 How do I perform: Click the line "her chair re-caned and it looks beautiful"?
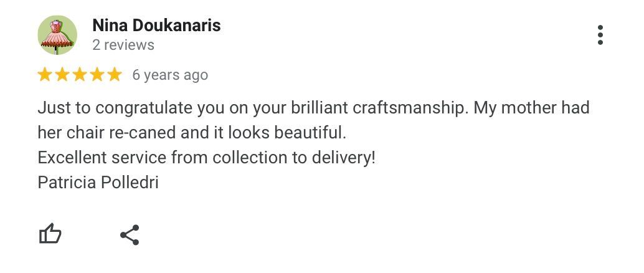(x=191, y=133)
